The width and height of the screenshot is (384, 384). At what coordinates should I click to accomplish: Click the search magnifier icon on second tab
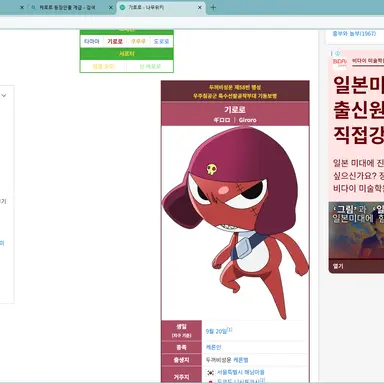33,7
